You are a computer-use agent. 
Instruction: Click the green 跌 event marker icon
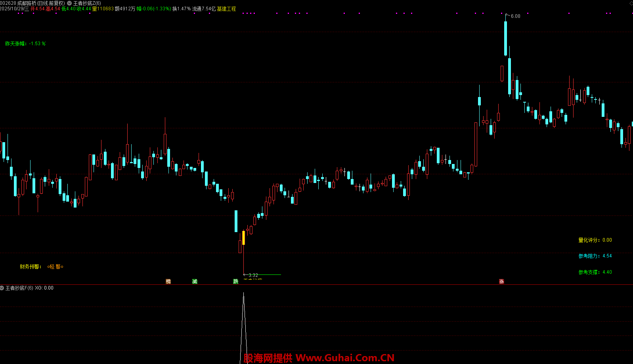click(x=236, y=281)
